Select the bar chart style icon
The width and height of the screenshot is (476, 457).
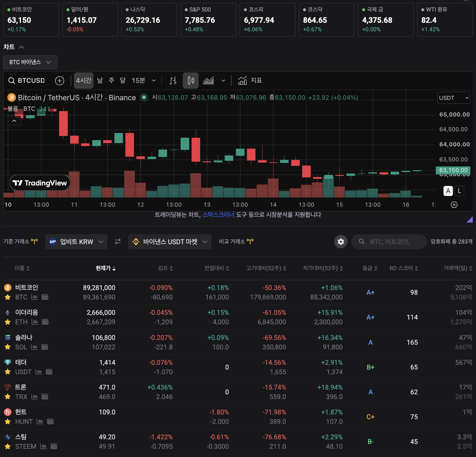coord(173,80)
